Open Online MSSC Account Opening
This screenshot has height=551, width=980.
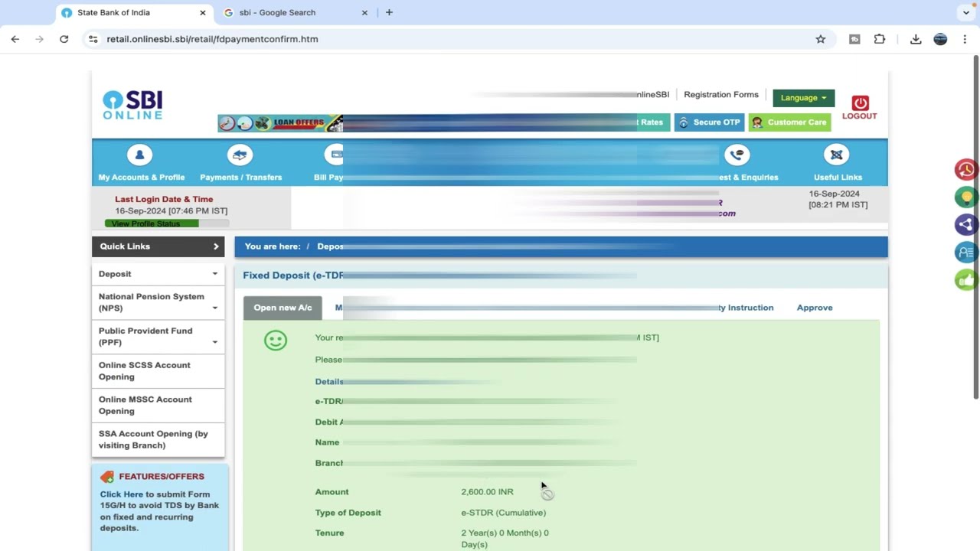click(158, 406)
